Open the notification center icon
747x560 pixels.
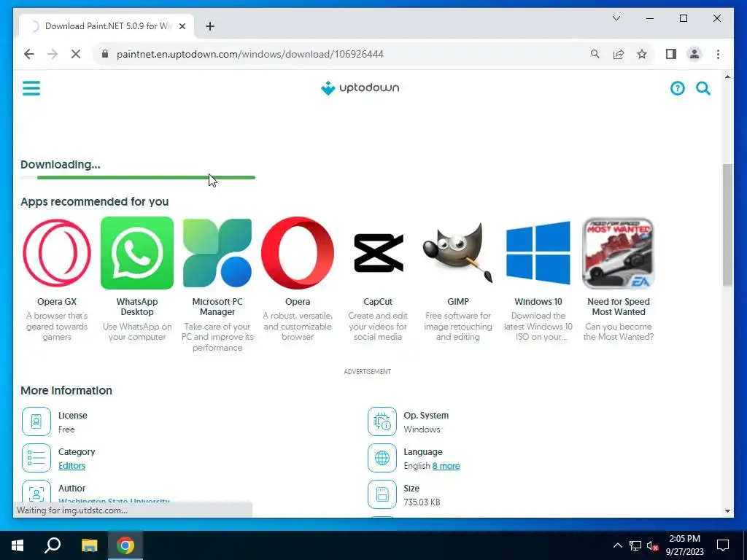coord(723,545)
